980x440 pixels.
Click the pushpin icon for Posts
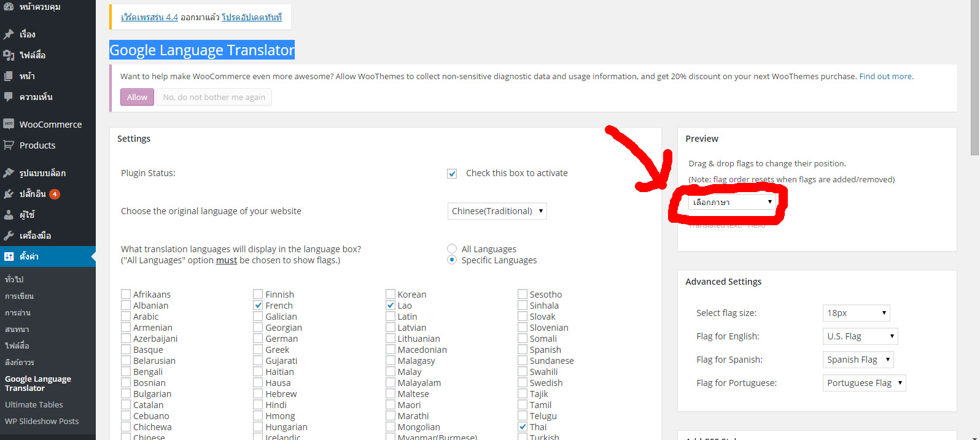9,34
